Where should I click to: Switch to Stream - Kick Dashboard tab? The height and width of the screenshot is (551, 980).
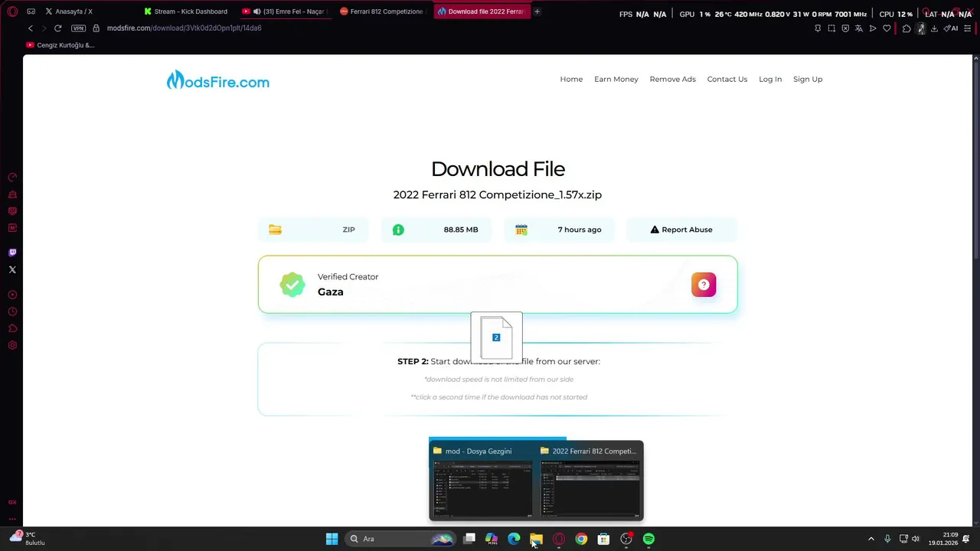coord(186,11)
